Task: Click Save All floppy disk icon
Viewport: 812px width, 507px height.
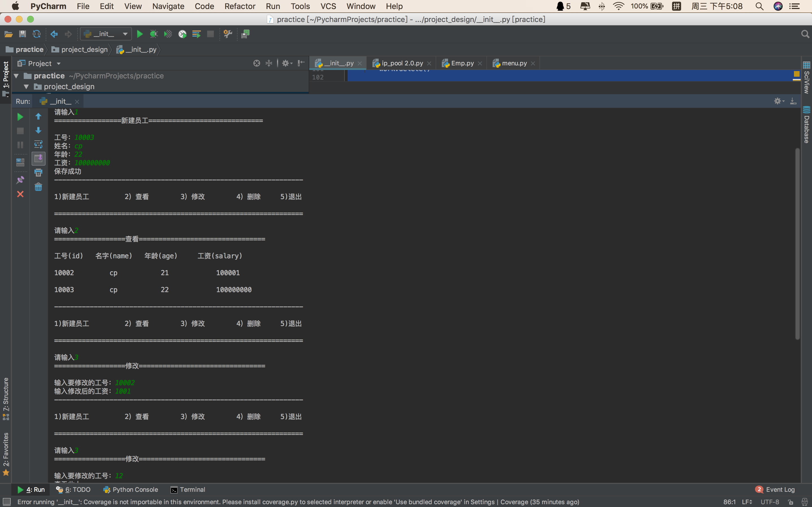Action: (23, 34)
